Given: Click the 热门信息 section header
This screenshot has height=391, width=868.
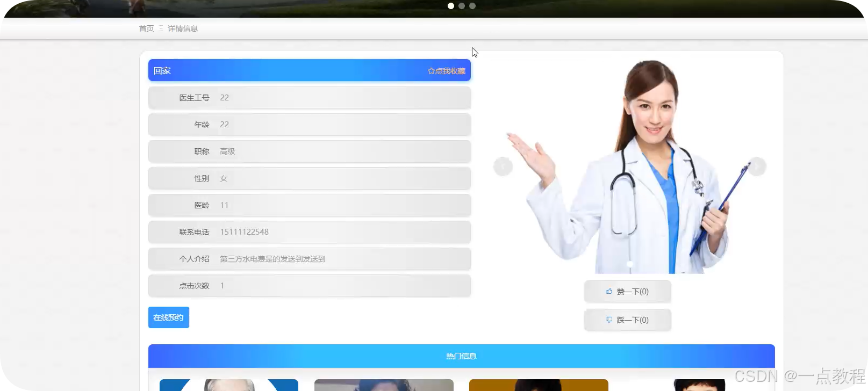Looking at the screenshot, I should pos(462,356).
